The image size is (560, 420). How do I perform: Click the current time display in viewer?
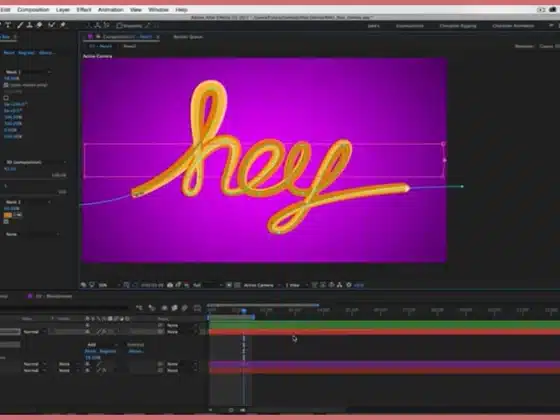click(152, 285)
